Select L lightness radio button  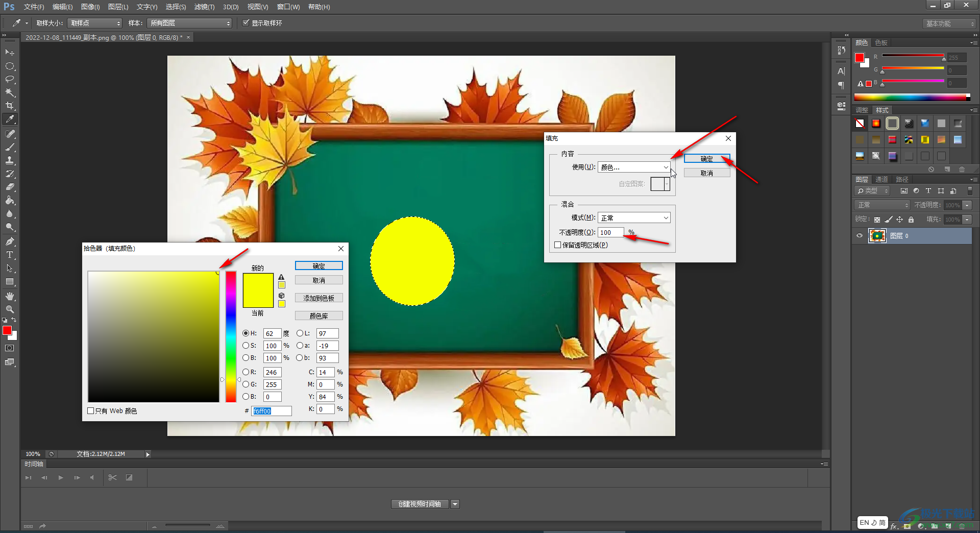[300, 333]
